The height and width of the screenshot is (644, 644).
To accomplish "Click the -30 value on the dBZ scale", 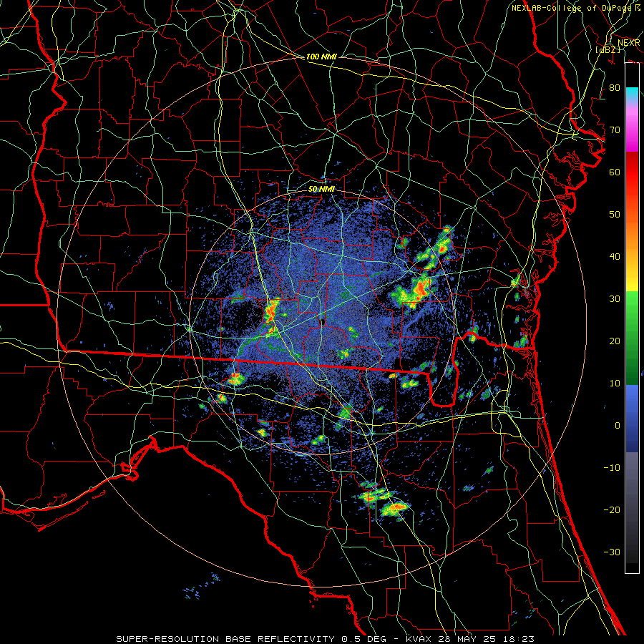I will pos(612,552).
